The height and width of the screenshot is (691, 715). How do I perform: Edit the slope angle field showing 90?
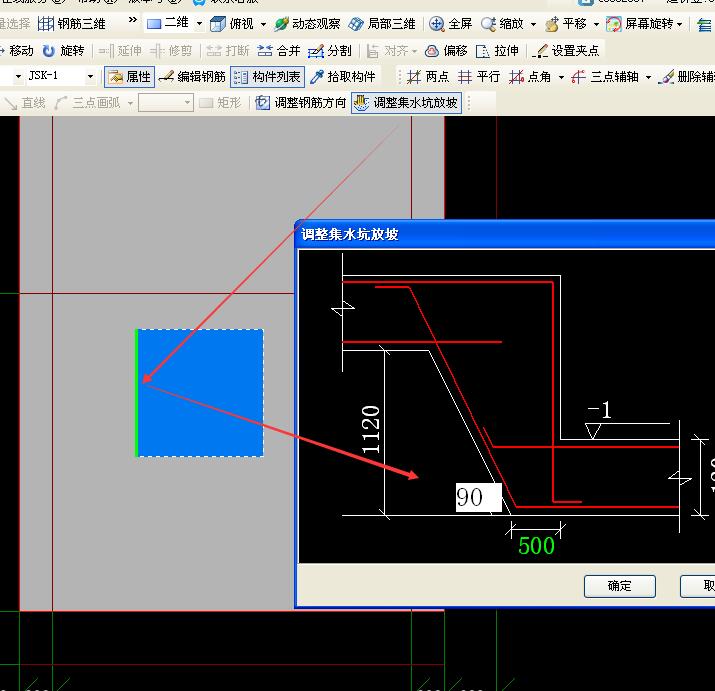point(479,498)
